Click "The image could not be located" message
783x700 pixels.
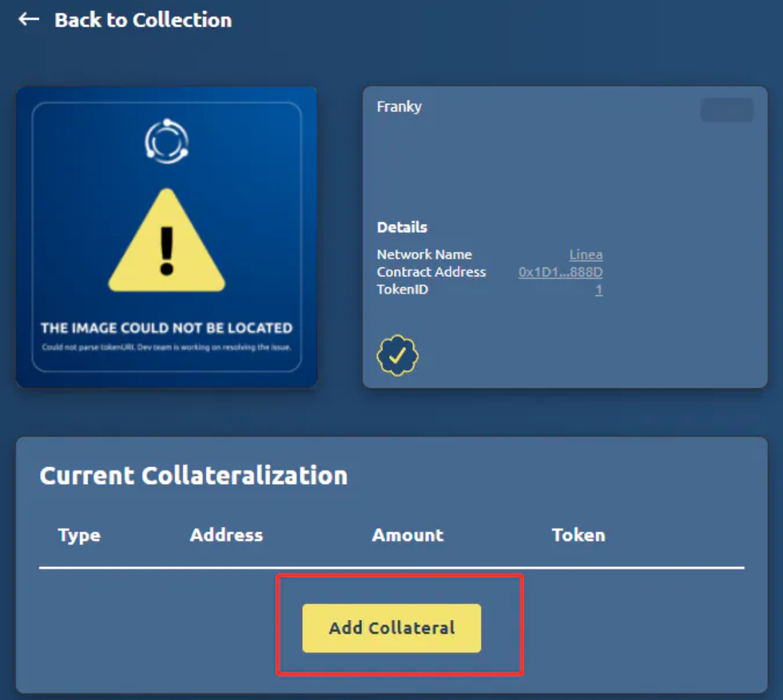[166, 328]
